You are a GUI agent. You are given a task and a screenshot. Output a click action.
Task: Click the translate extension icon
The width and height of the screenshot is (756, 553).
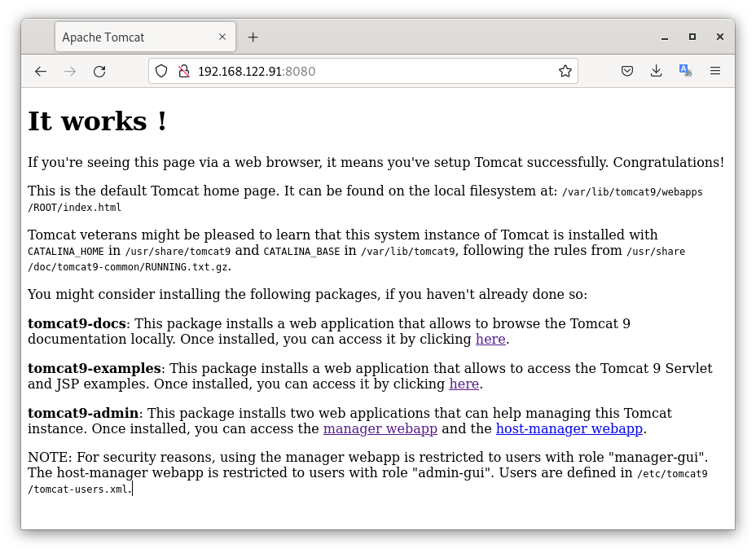(685, 72)
